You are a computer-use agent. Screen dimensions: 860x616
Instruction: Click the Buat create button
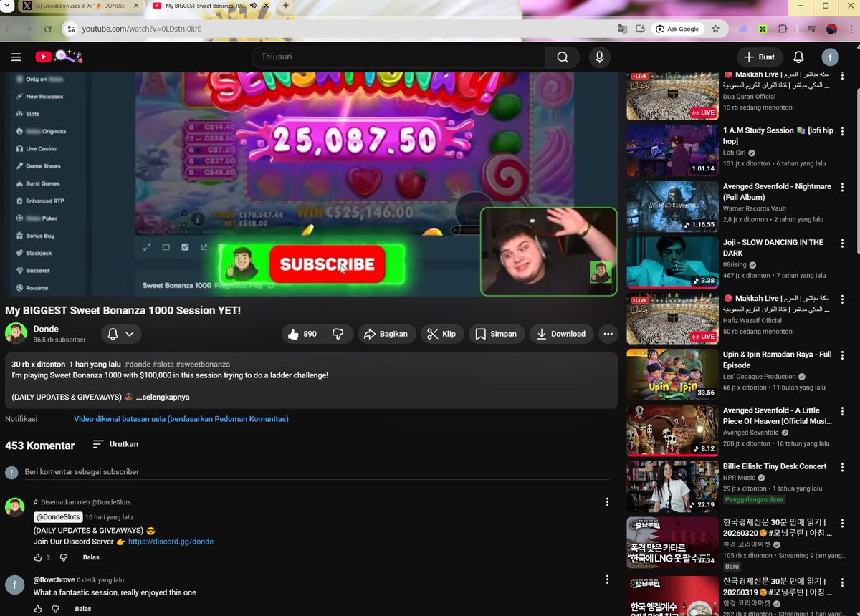759,57
